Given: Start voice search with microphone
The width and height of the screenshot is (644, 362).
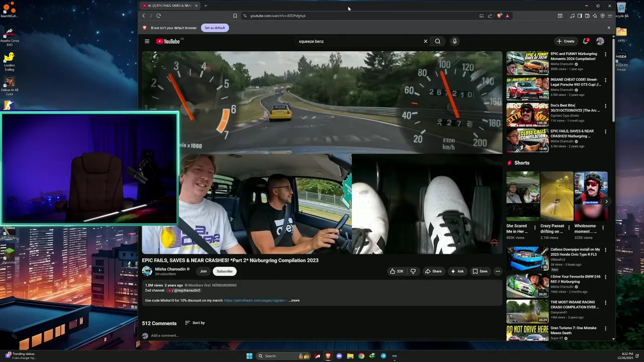Looking at the screenshot, I should 455,41.
